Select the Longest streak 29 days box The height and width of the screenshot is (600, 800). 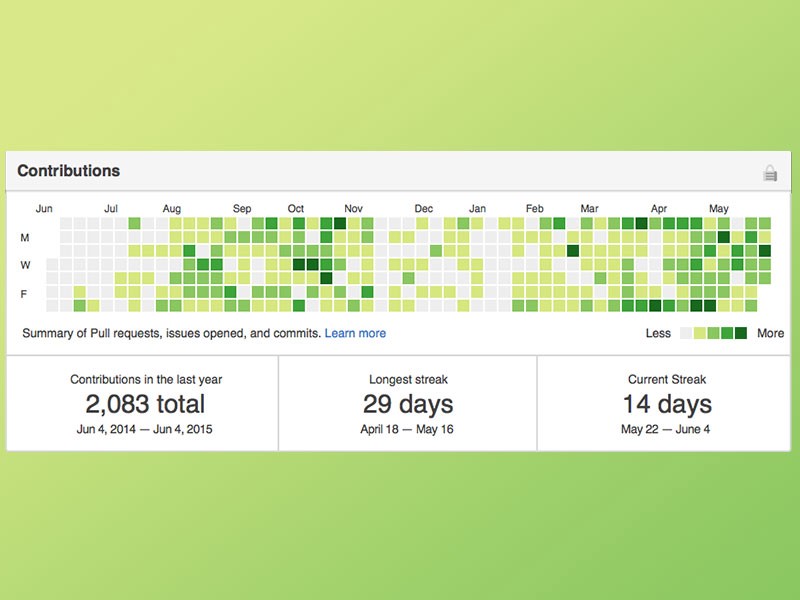[408, 404]
